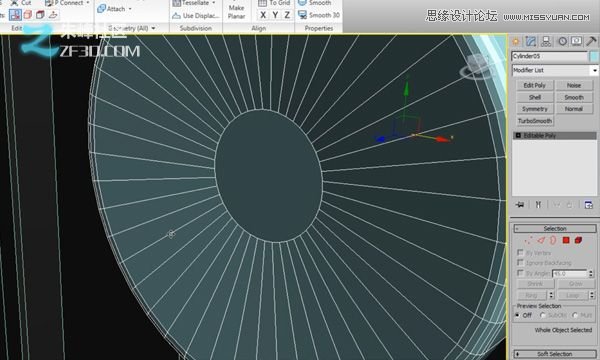
Task: Click the third cube icon in Edit group
Action: (x=40, y=15)
